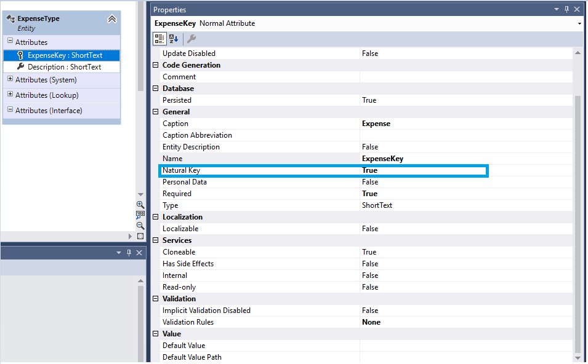
Task: Open Property Pages wrench button
Action: 191,39
